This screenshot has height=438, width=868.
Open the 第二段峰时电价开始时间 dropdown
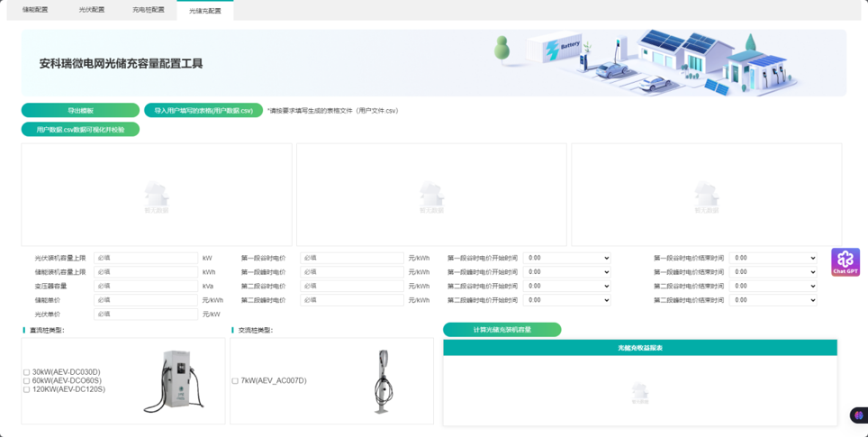[567, 300]
